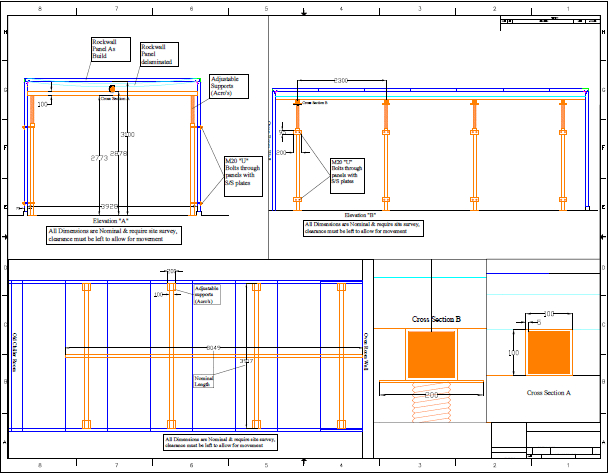The image size is (608, 473).
Task: Select the 3100 height dimension in Elevation A
Action: [128, 135]
